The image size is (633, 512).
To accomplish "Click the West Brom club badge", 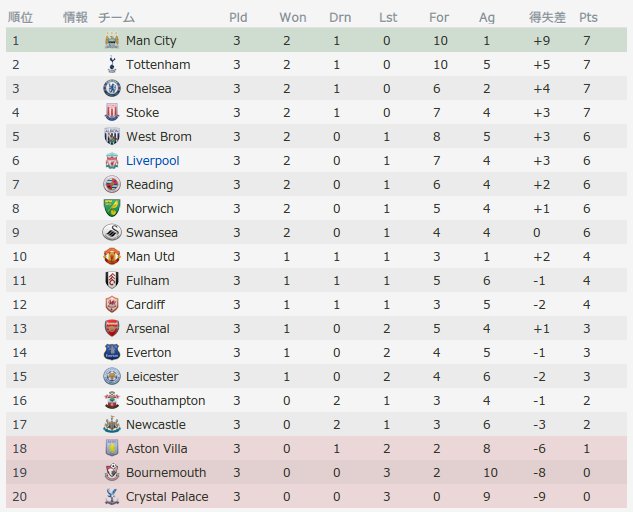I will click(112, 136).
